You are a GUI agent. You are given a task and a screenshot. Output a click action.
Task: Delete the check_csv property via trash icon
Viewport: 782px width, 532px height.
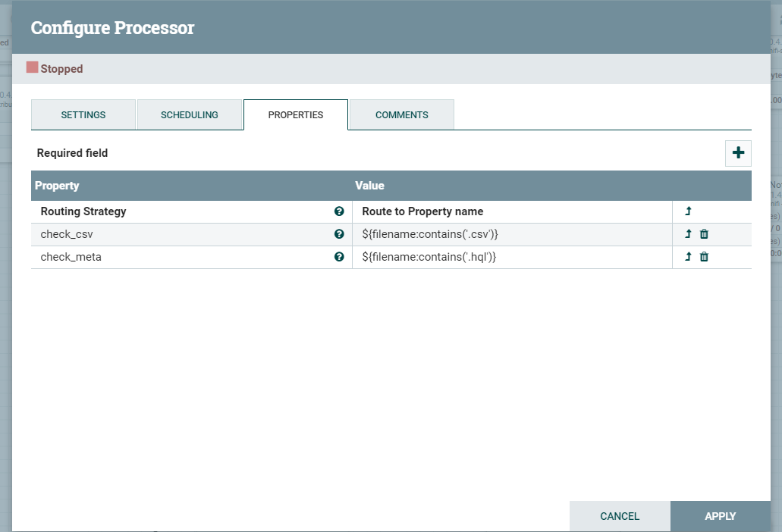tap(704, 234)
